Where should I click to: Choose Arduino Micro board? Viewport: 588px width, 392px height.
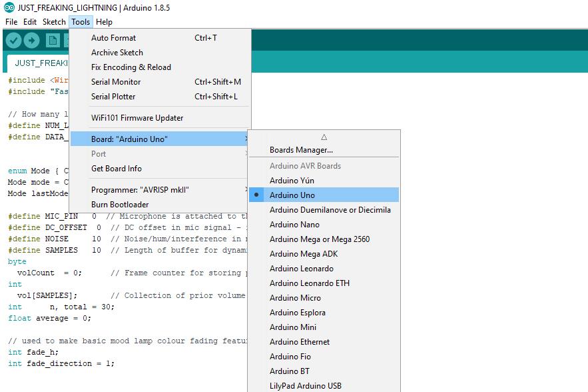(324, 297)
